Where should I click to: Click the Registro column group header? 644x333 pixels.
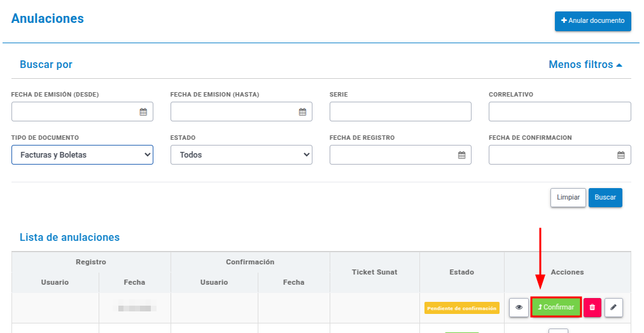[x=91, y=262]
